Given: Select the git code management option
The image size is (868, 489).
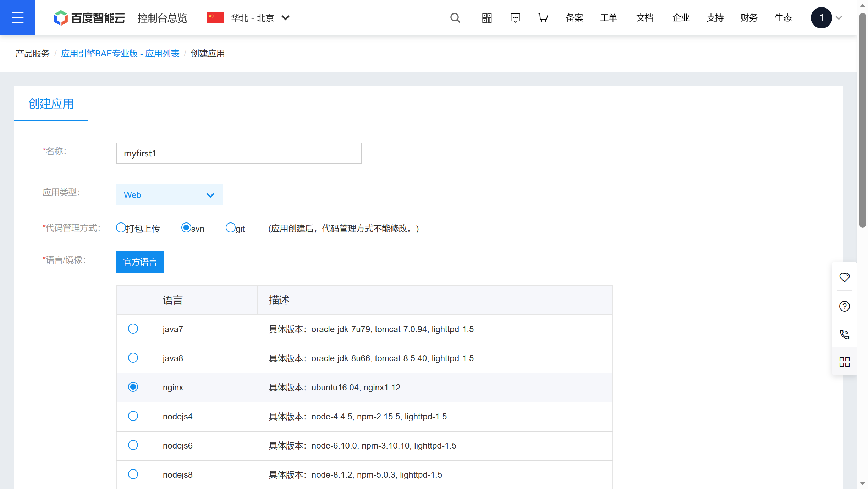Looking at the screenshot, I should [x=231, y=227].
